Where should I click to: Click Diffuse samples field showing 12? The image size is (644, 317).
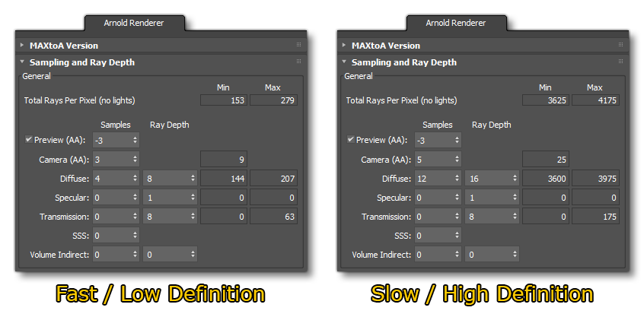pos(432,179)
